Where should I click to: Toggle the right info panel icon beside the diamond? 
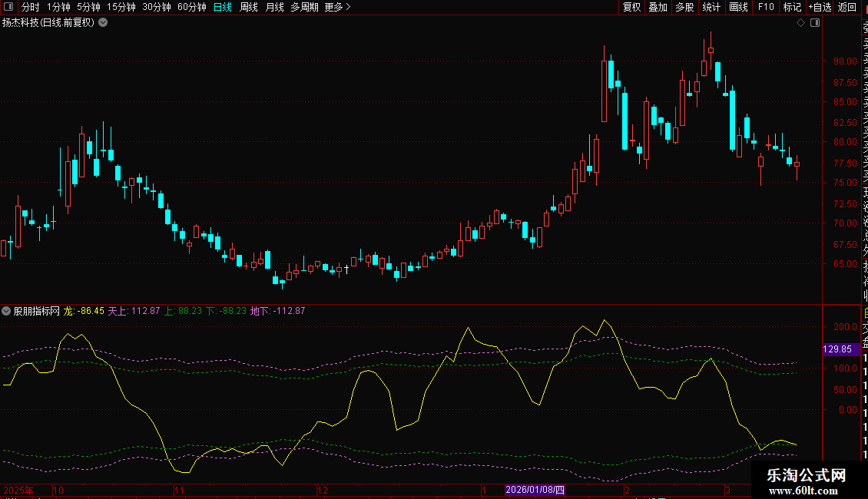(x=815, y=23)
